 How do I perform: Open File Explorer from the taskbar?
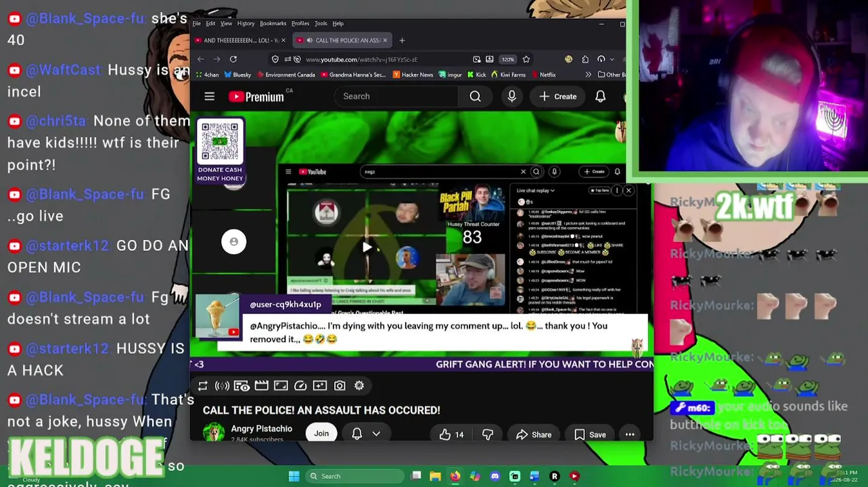coord(435,476)
